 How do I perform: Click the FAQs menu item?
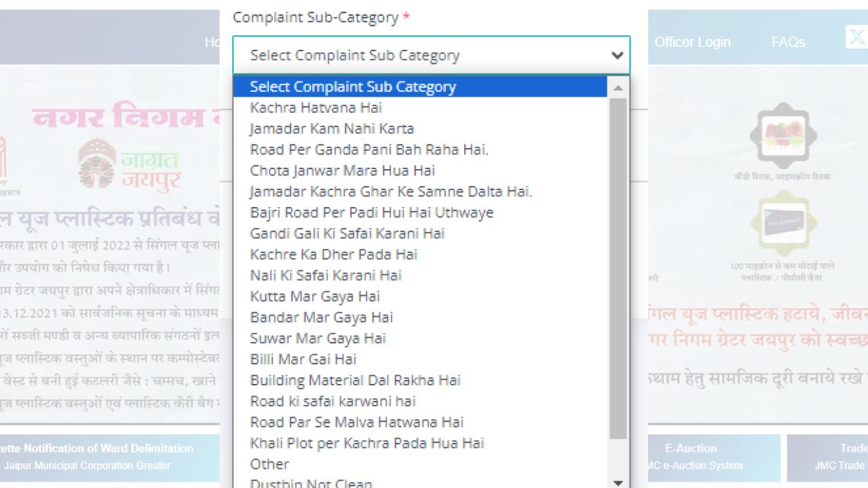[x=788, y=42]
